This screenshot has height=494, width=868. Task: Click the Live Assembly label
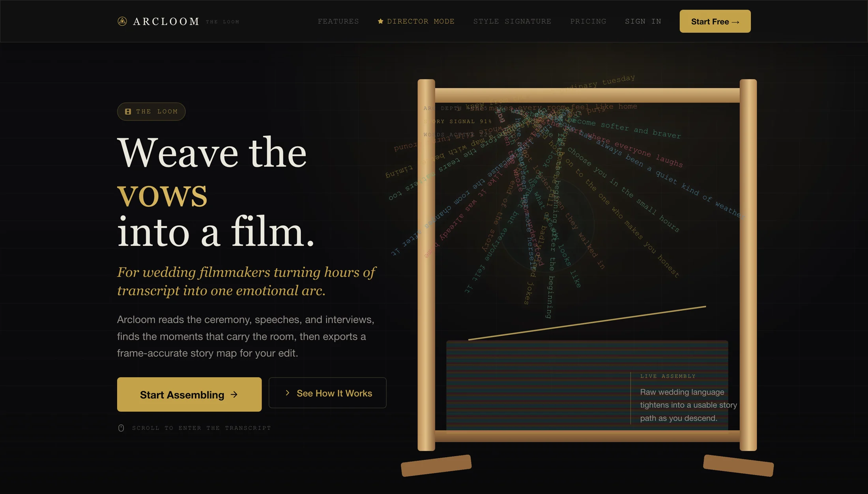(668, 376)
